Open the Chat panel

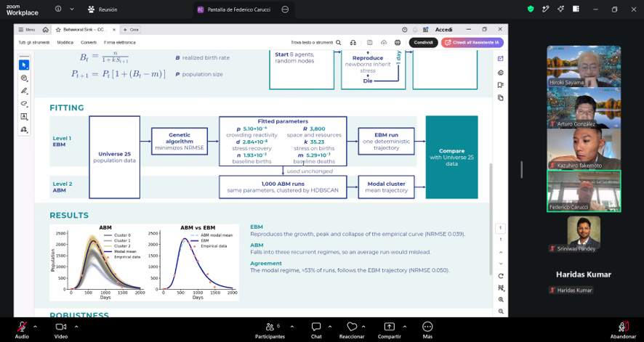point(316,330)
